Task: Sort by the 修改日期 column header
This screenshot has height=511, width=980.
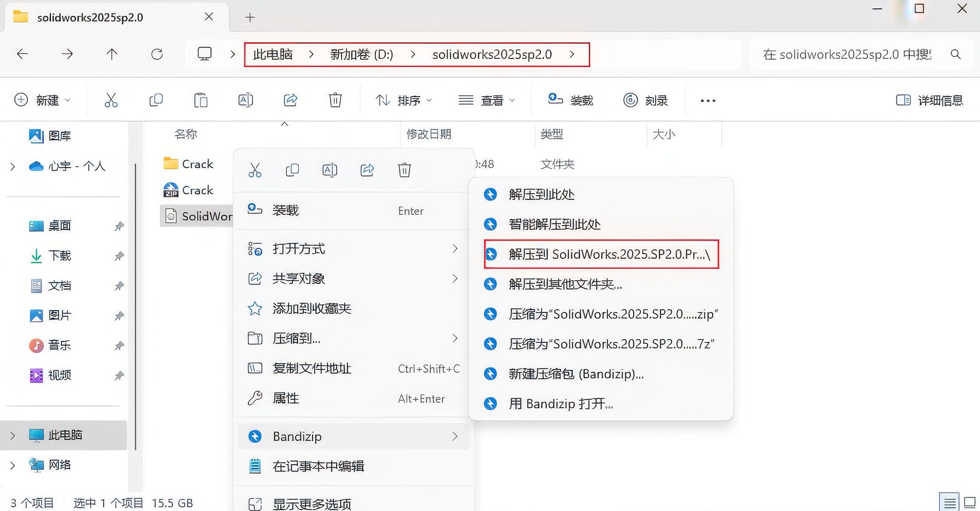Action: [429, 135]
